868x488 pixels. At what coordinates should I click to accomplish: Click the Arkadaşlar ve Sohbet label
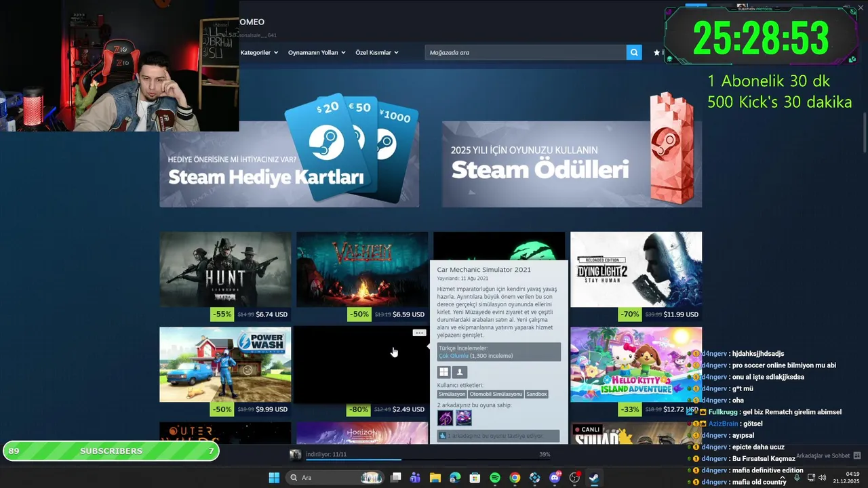point(823,455)
